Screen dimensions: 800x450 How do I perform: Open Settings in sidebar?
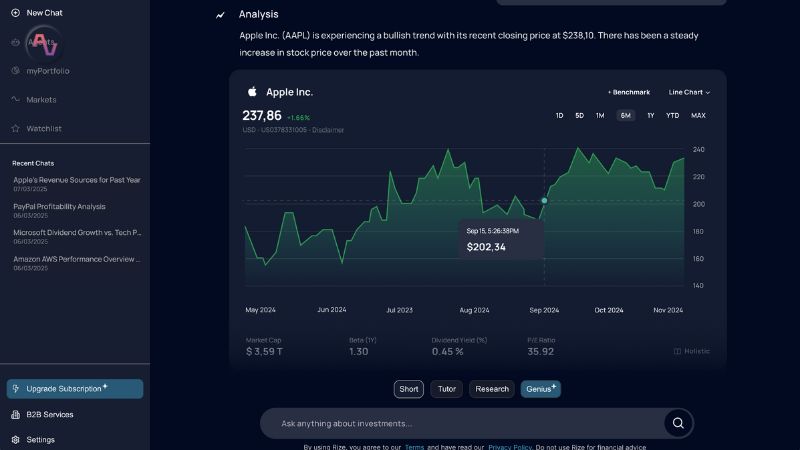point(40,439)
